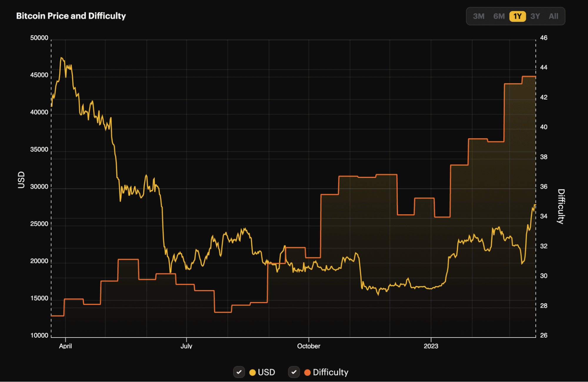This screenshot has width=588, height=382.
Task: Click the 32 difficulty axis value
Action: 544,246
